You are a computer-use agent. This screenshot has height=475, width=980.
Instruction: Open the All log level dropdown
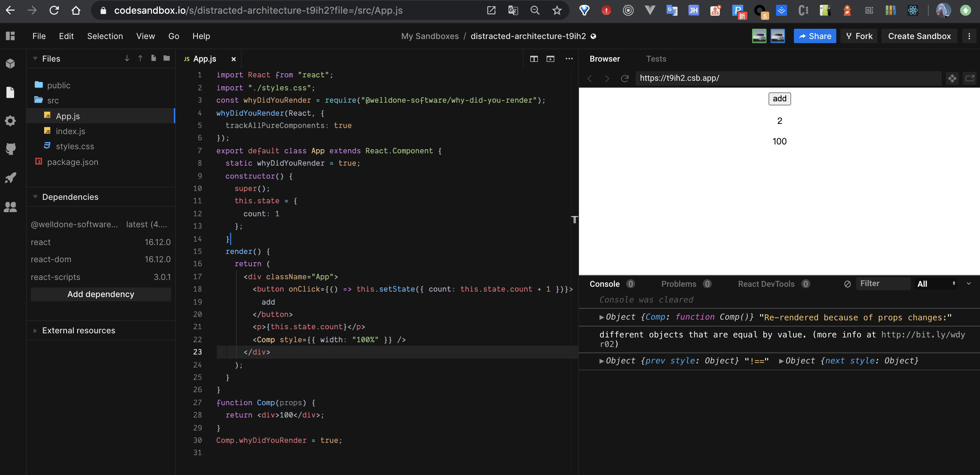(936, 284)
